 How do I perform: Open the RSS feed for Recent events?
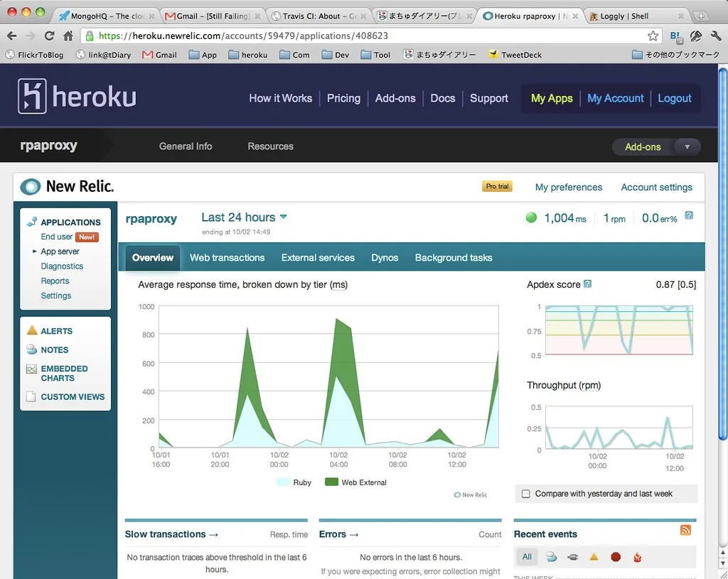pyautogui.click(x=685, y=530)
